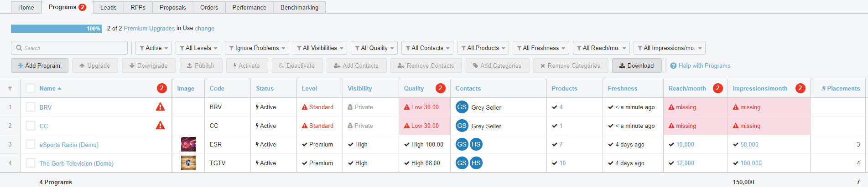868x187 pixels.
Task: Click the red badge on Quality column header
Action: 440,88
